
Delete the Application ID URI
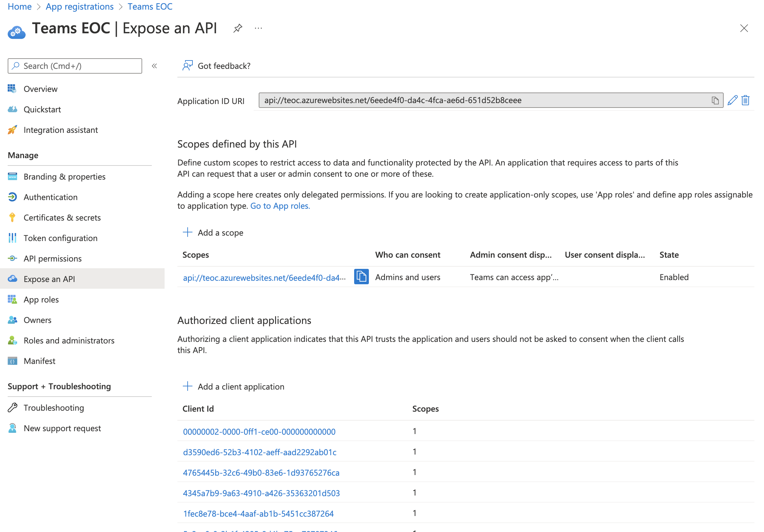[x=745, y=100]
